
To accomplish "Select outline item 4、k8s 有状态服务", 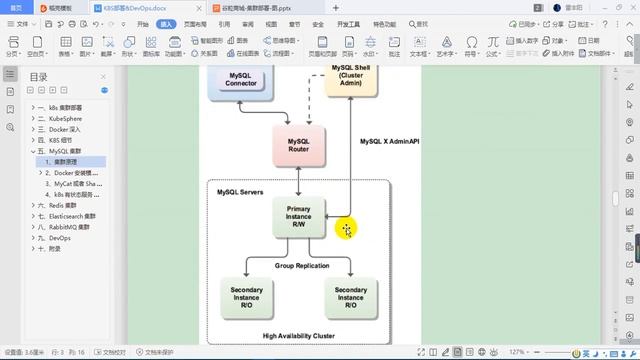I will coord(72,195).
